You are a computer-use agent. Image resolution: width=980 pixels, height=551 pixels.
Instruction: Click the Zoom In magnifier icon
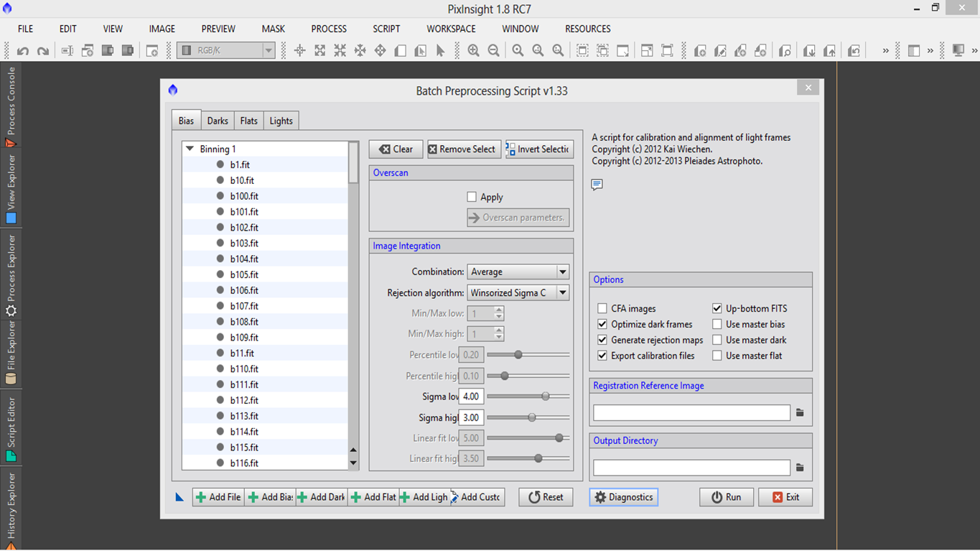pyautogui.click(x=473, y=50)
